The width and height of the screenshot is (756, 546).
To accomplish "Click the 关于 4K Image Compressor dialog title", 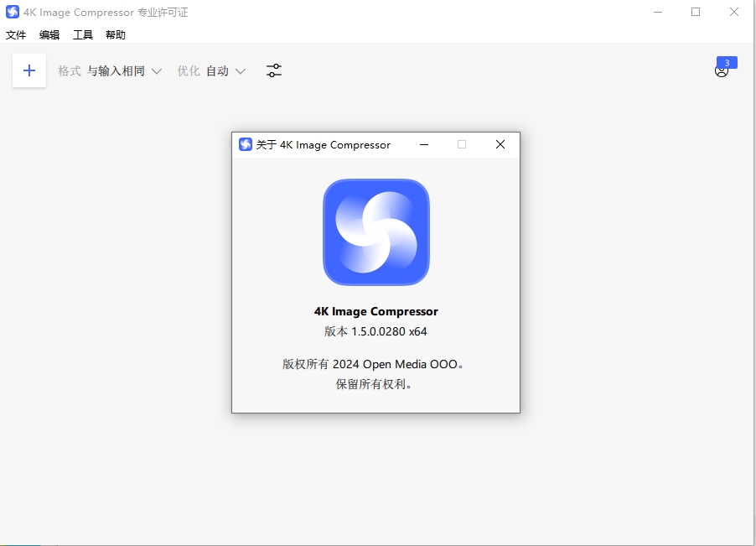I will [323, 145].
